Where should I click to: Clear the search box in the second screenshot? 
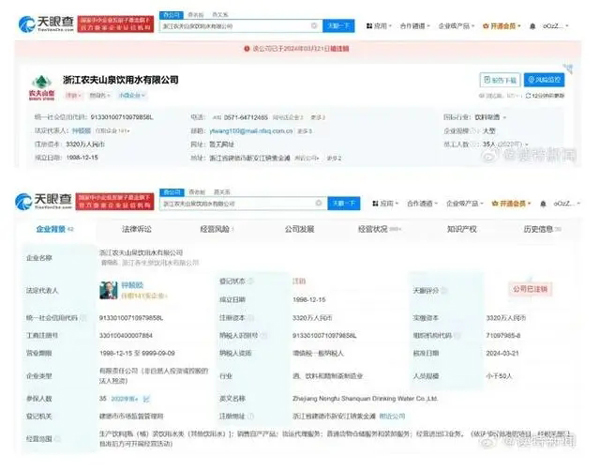click(318, 203)
